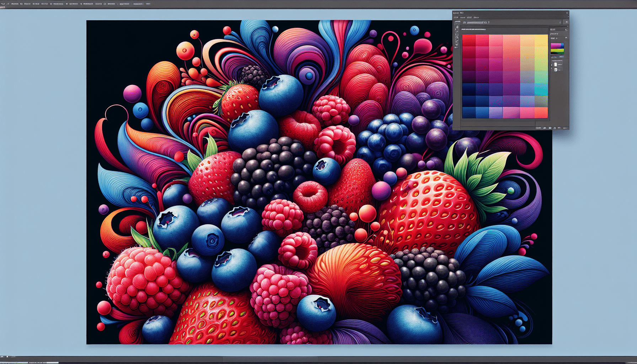Click the square icon right of the panel's options bar
This screenshot has width=637, height=364.
566,22
